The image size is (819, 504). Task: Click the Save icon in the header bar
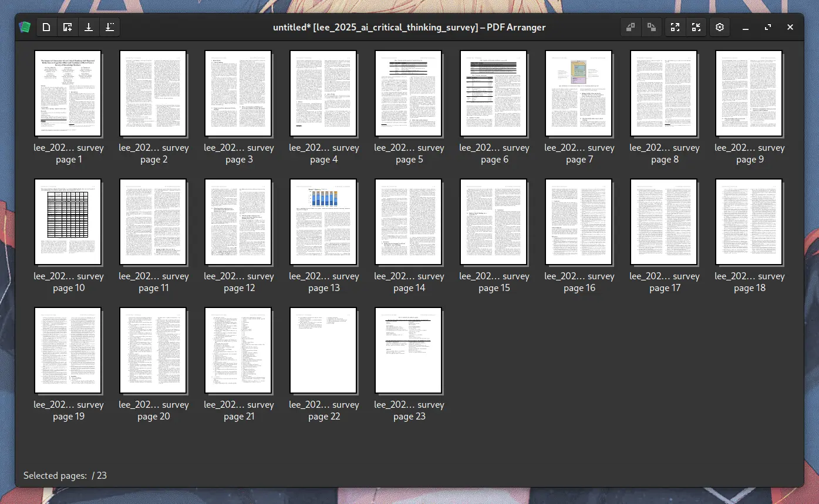(89, 27)
